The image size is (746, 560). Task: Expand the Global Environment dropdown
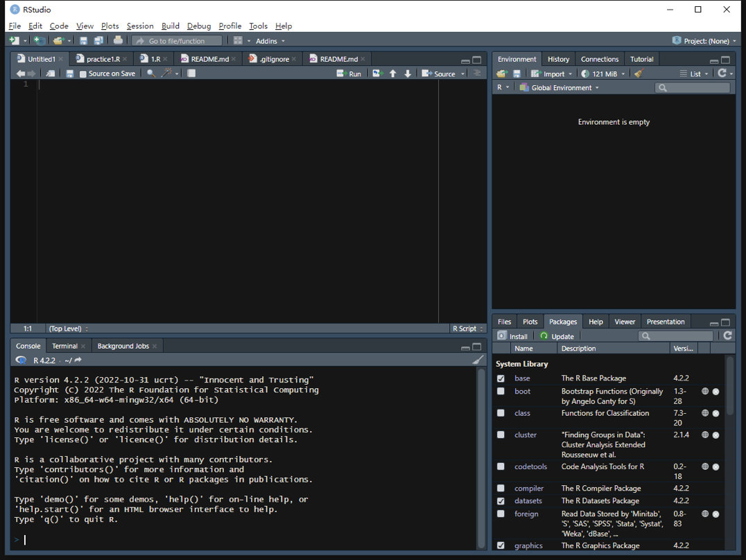(560, 88)
